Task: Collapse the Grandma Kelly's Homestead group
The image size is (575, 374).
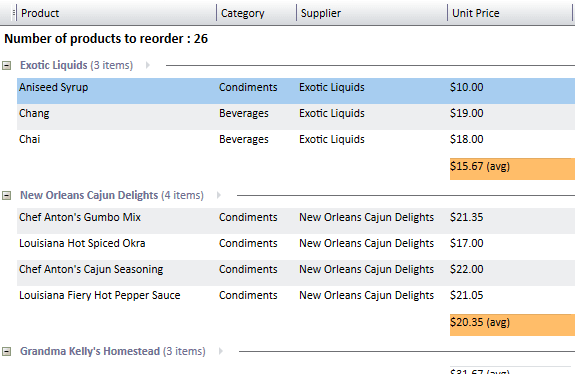Action: 7,352
